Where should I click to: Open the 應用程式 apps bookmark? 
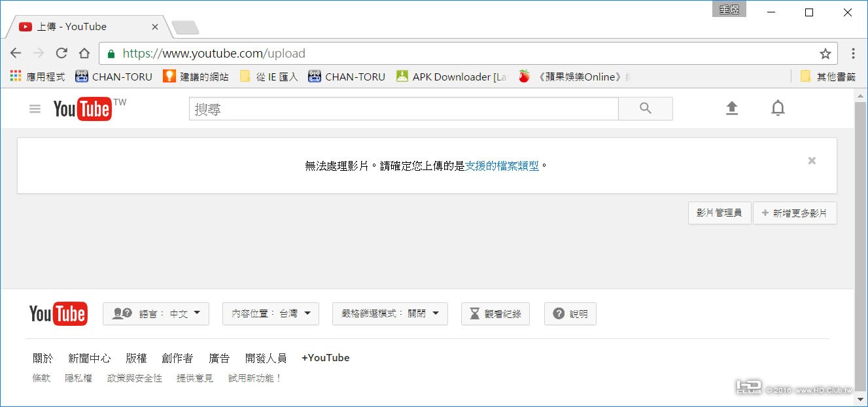(37, 77)
